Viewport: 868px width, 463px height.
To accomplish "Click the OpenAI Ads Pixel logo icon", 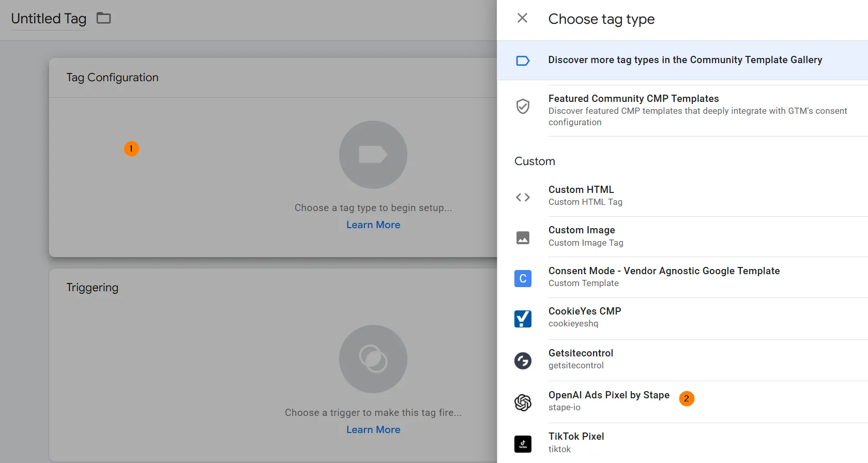I will pyautogui.click(x=523, y=402).
